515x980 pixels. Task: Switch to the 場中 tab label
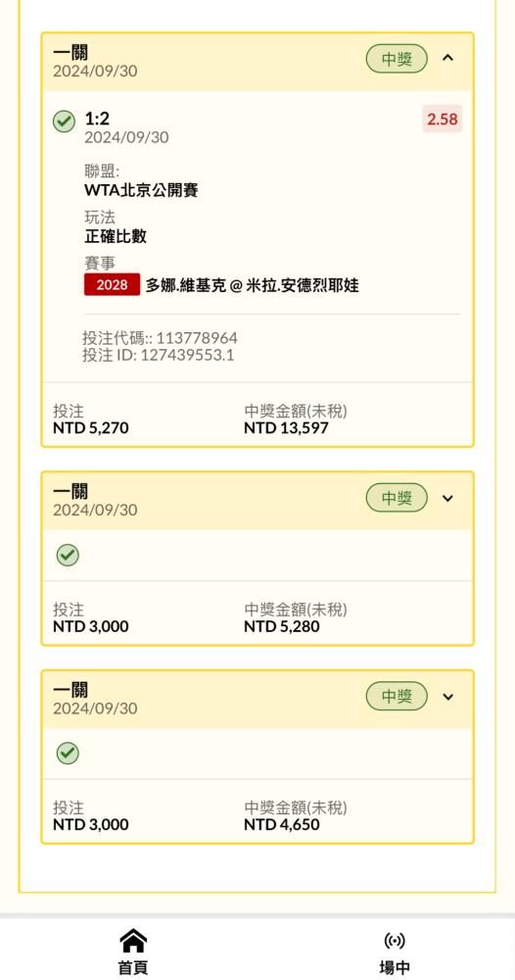(395, 967)
